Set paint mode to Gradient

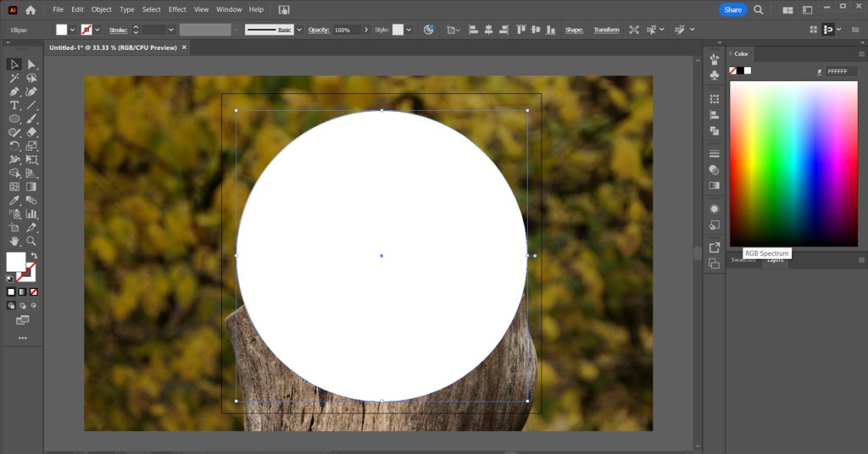22,292
